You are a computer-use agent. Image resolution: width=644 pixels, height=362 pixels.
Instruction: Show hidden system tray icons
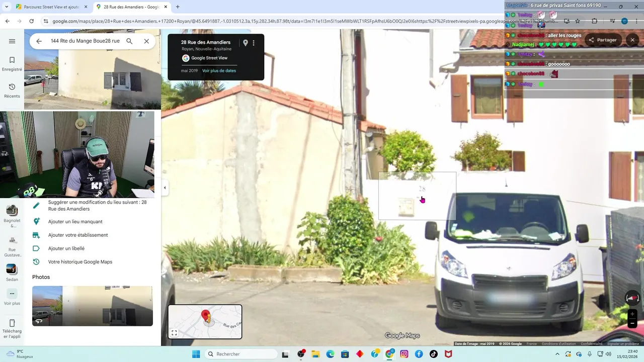(x=557, y=354)
